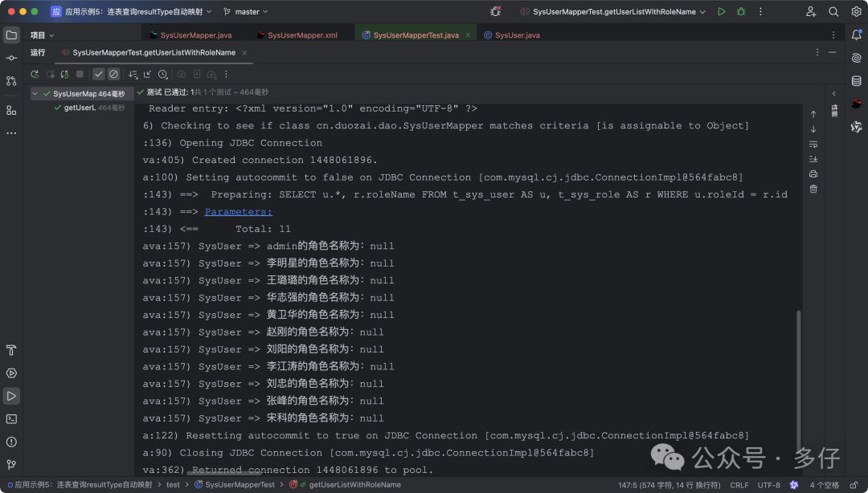The height and width of the screenshot is (493, 868).
Task: Debug the test with green bug icon
Action: (741, 11)
